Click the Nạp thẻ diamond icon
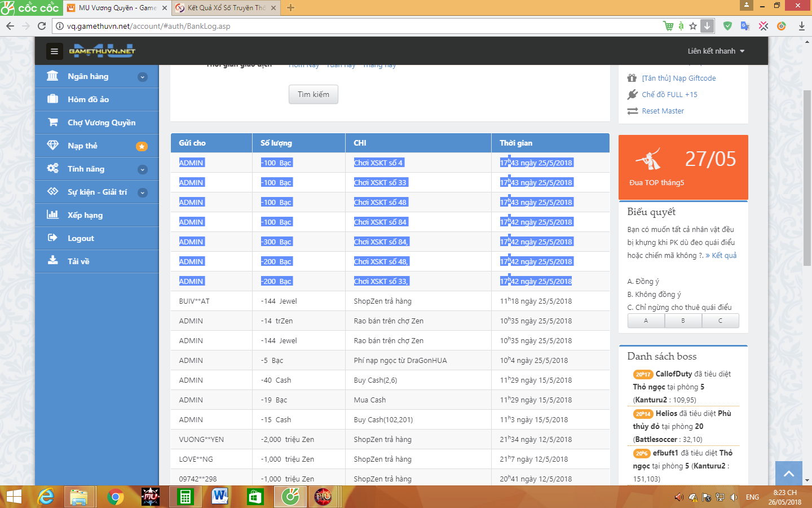 53,146
